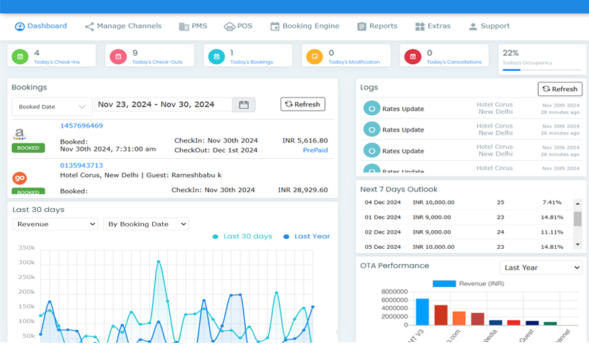589x364 pixels.
Task: Refresh the Bookings panel
Action: [x=302, y=104]
